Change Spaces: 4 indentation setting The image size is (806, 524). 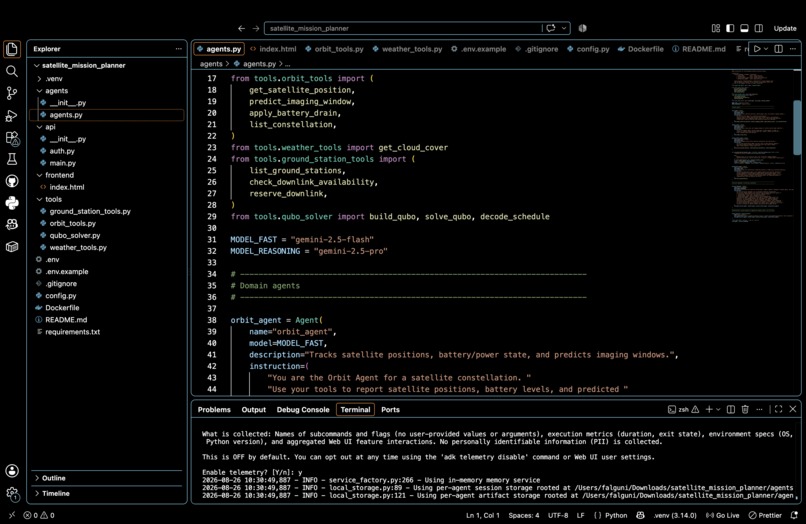click(524, 515)
